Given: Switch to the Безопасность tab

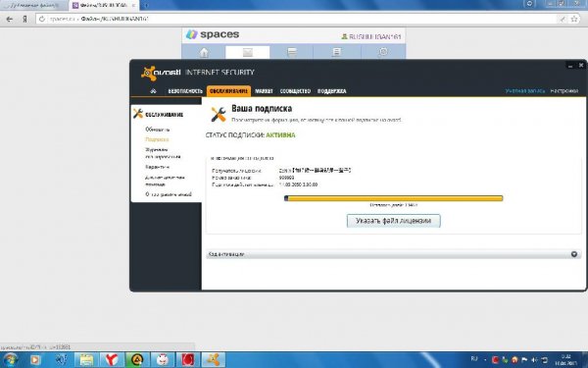Looking at the screenshot, I should [185, 91].
